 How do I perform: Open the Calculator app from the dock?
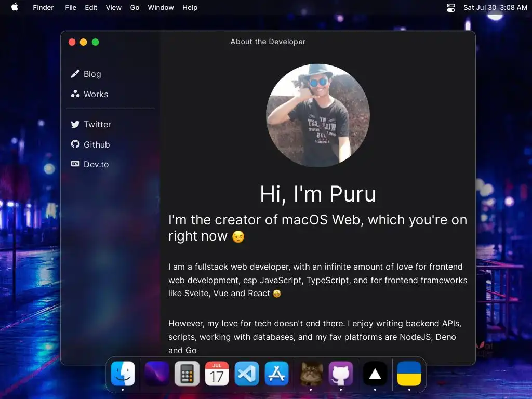[x=187, y=374]
